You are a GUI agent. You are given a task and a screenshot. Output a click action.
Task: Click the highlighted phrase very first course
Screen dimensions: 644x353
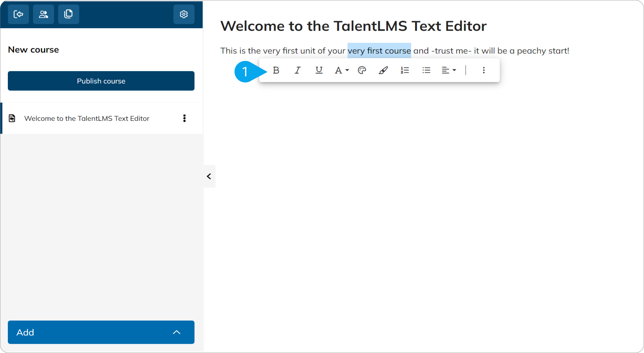(379, 51)
